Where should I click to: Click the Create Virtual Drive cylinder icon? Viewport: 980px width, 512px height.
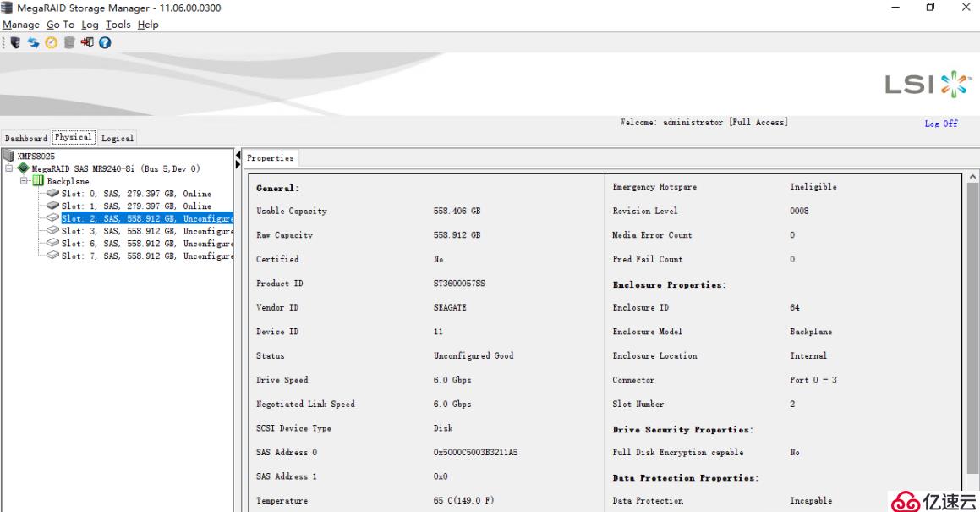tap(69, 42)
